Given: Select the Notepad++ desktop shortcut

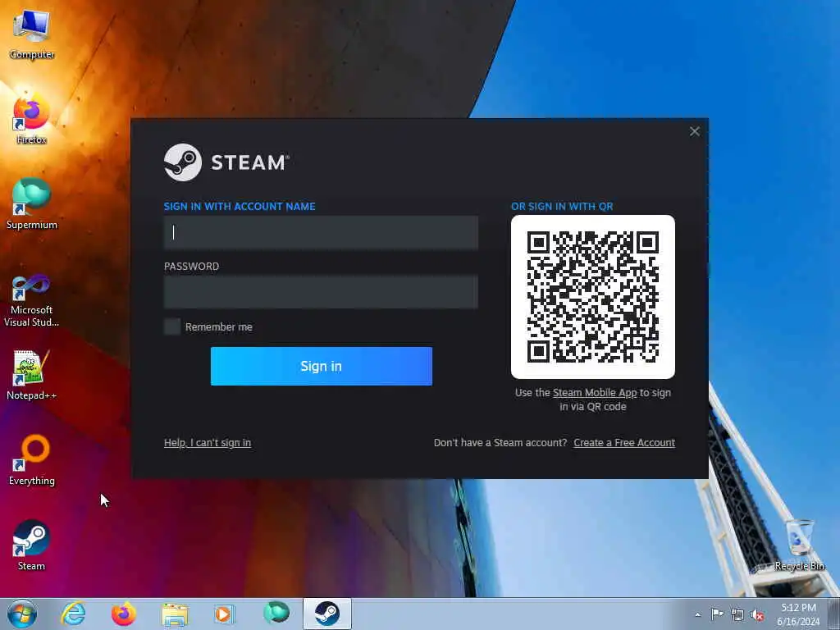Looking at the screenshot, I should click(32, 375).
